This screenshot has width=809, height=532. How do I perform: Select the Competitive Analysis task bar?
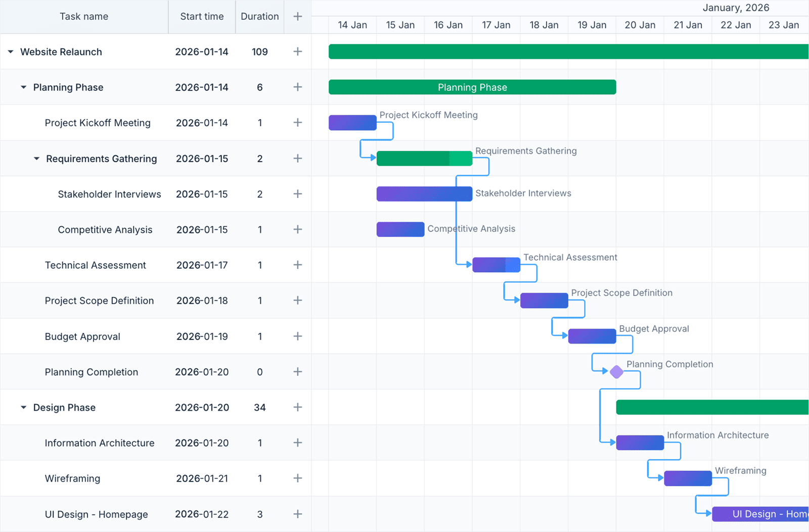click(400, 229)
